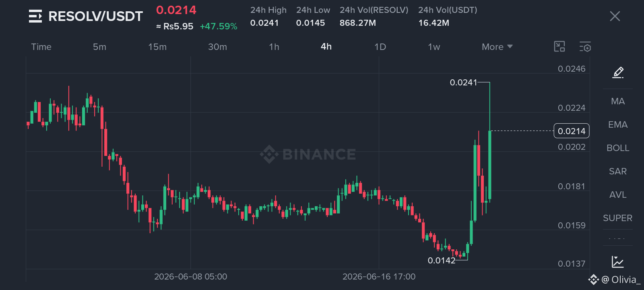This screenshot has height=290, width=644.
Task: Click the 0.0224 price axis label
Action: [572, 108]
